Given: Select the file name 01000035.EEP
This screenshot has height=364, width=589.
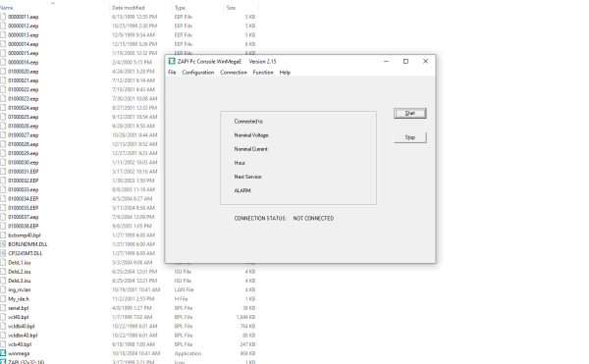Looking at the screenshot, I should (24, 208).
